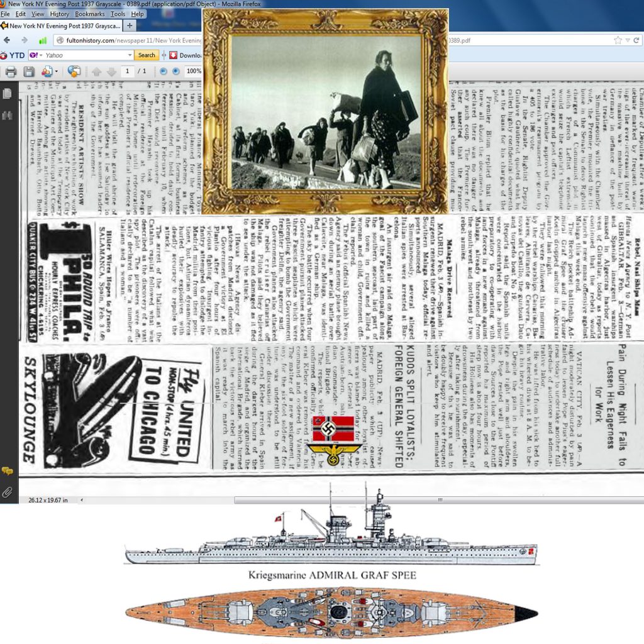This screenshot has height=644, width=644.
Task: Go to next page with down arrow
Action: pyautogui.click(x=112, y=72)
